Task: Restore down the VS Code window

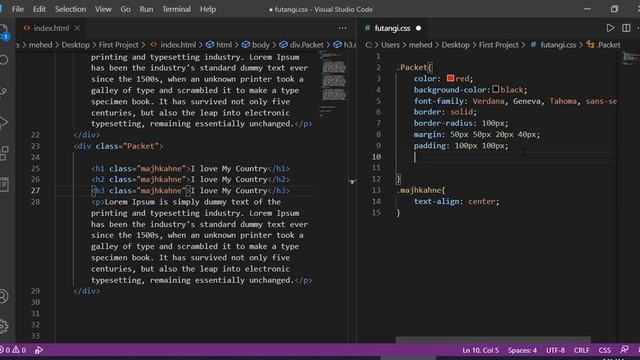Action: tap(614, 9)
